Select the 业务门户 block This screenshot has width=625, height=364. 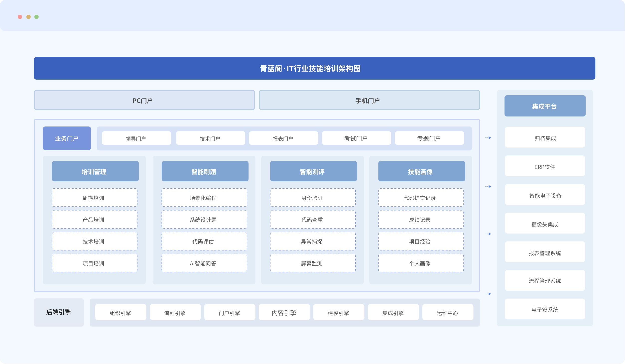pyautogui.click(x=67, y=138)
